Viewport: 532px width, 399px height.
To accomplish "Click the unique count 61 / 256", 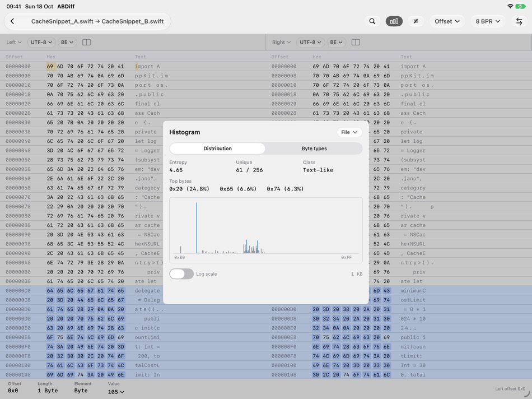I will point(249,170).
